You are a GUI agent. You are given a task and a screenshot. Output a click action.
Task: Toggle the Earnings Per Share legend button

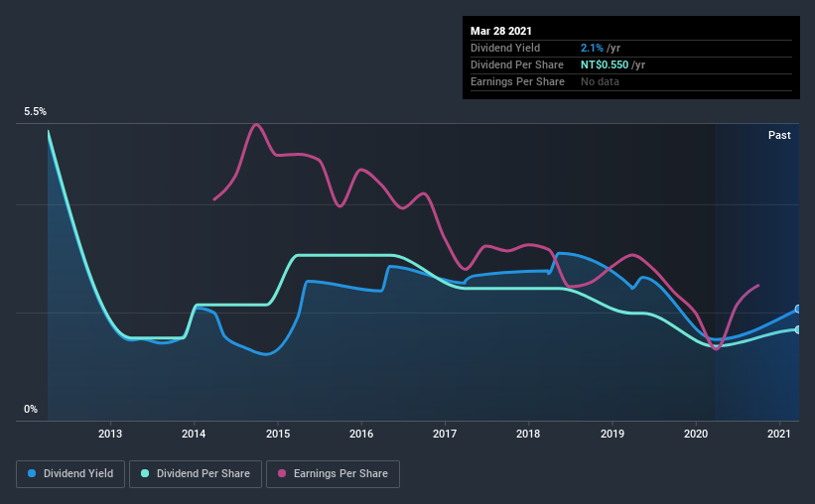click(333, 474)
